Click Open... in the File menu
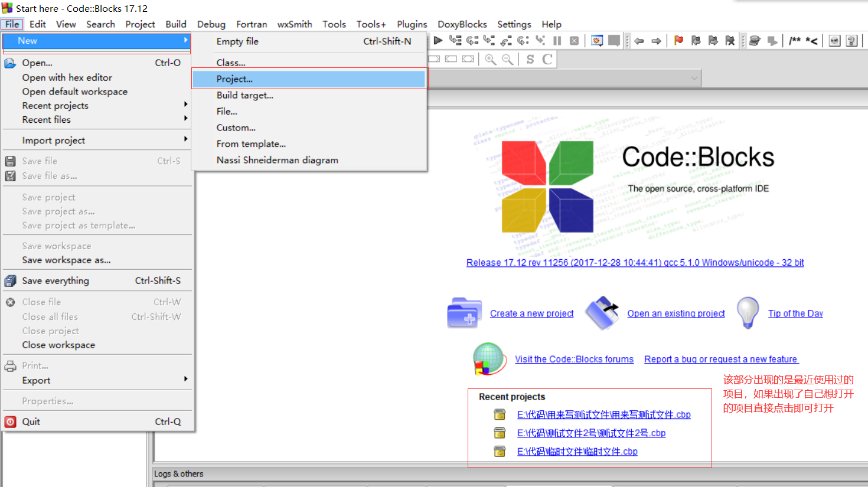The image size is (868, 487). 96,63
